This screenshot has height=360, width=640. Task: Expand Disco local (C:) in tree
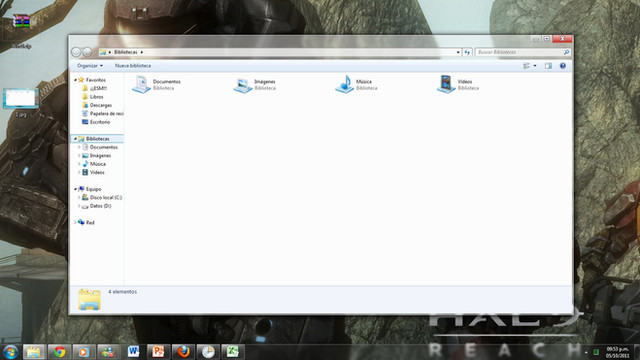pos(79,198)
